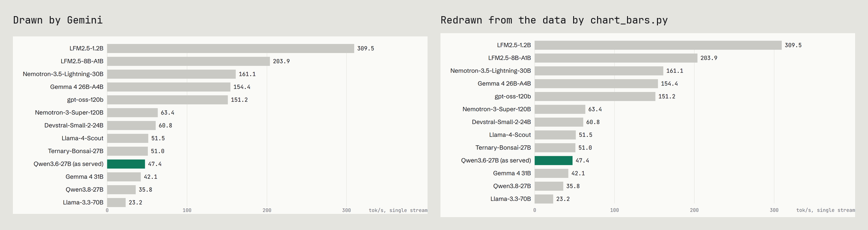Click green Qwen3.6-27B bar in Gemini chart
Viewport: 868px width, 230px height.
[126, 164]
